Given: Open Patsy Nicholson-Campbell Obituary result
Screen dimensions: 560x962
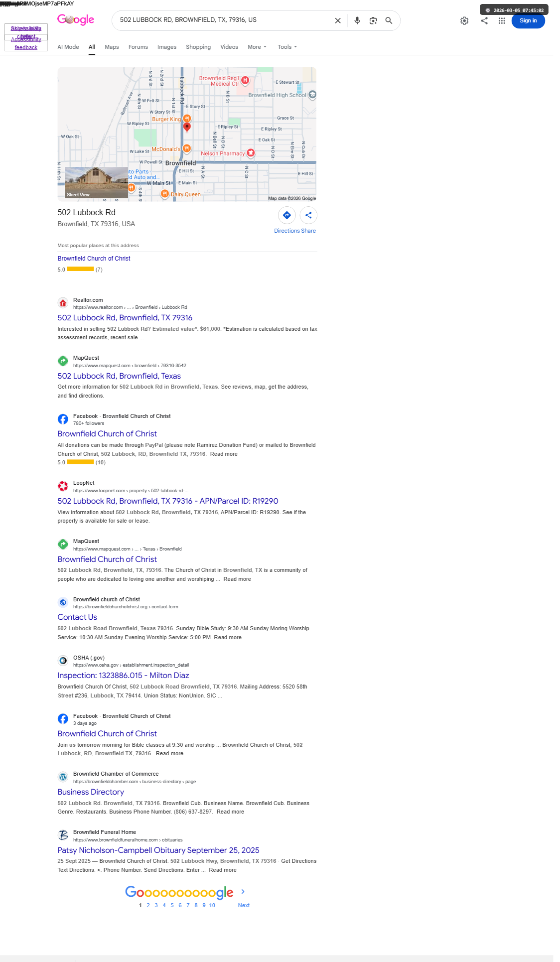Looking at the screenshot, I should [158, 850].
